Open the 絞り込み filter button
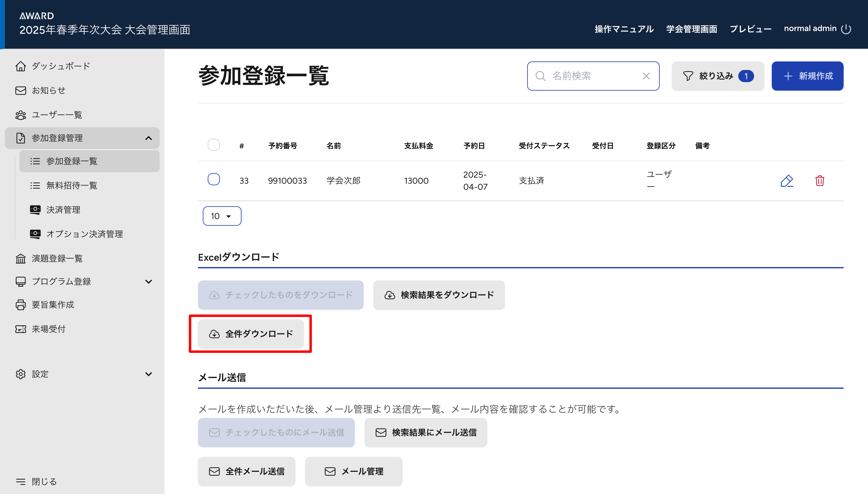This screenshot has height=494, width=868. click(x=718, y=76)
